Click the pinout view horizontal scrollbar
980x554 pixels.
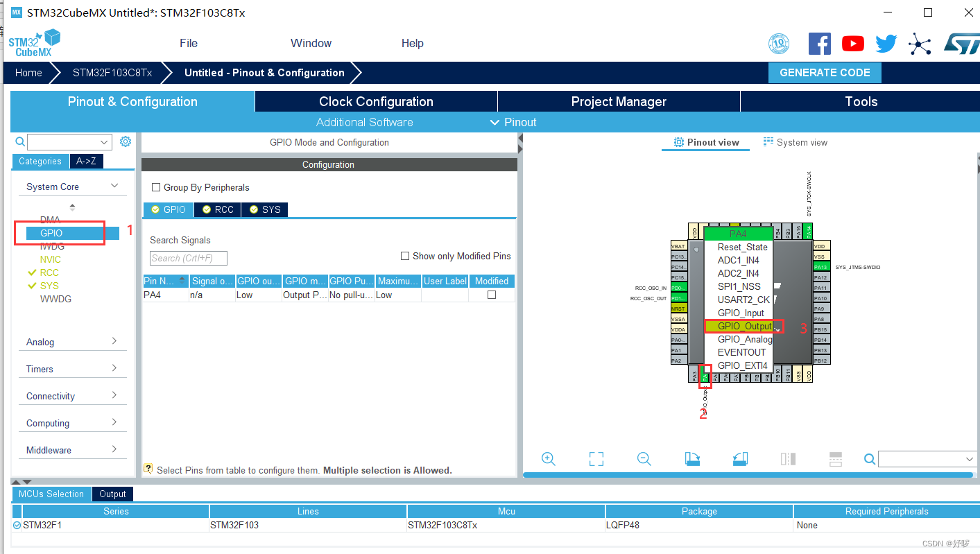[x=748, y=475]
